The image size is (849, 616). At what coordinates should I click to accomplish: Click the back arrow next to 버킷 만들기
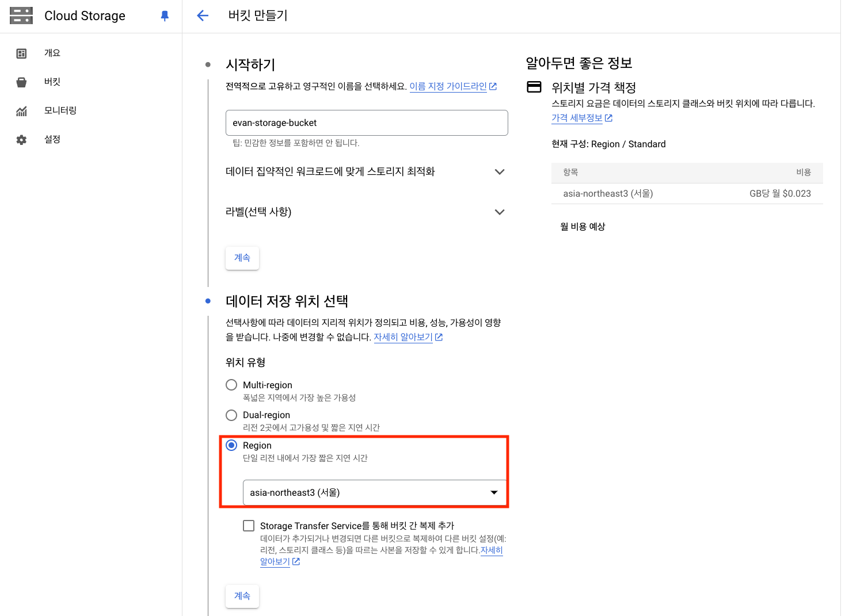203,16
